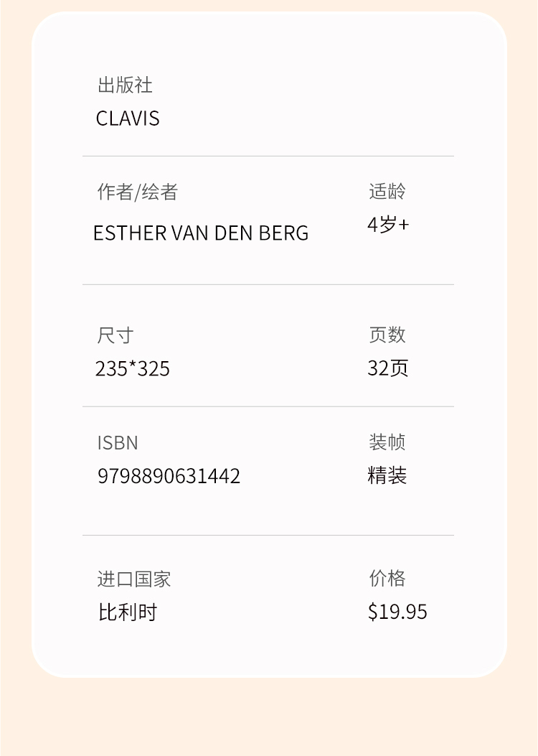Click the divider line below CLAVIS
Viewport: 538px width, 756px height.
[x=268, y=156]
